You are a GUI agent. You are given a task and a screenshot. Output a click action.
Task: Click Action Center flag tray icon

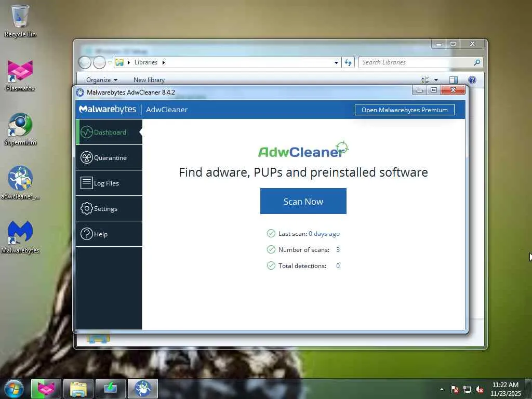pos(455,389)
